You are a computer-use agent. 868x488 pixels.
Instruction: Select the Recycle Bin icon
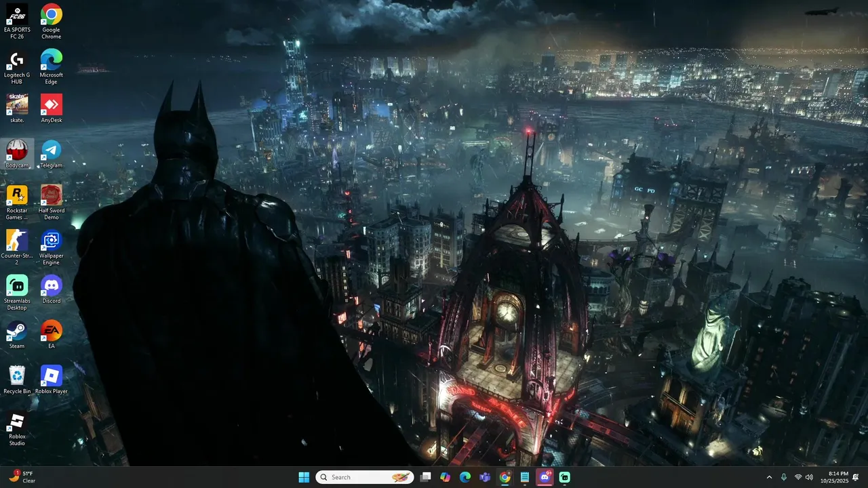pyautogui.click(x=17, y=380)
